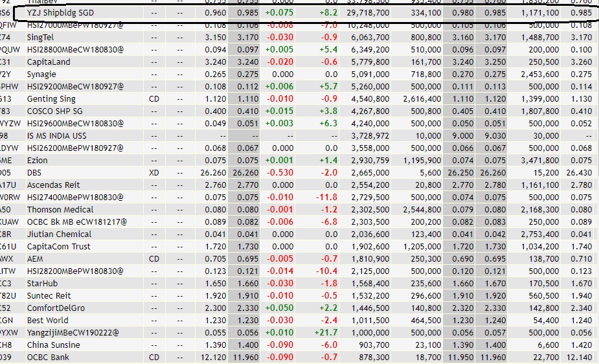Select ComfortDelGro volume 1,446,500

coord(370,308)
